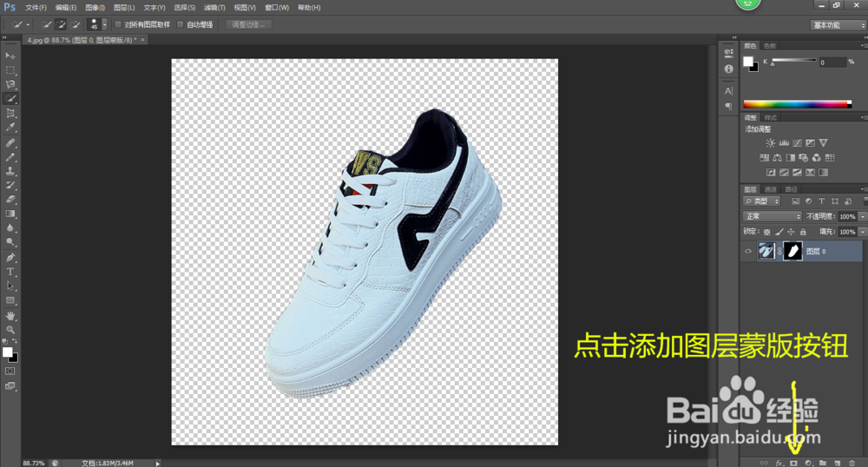Select the Rectangle shape tool
868x467 pixels.
click(x=10, y=300)
